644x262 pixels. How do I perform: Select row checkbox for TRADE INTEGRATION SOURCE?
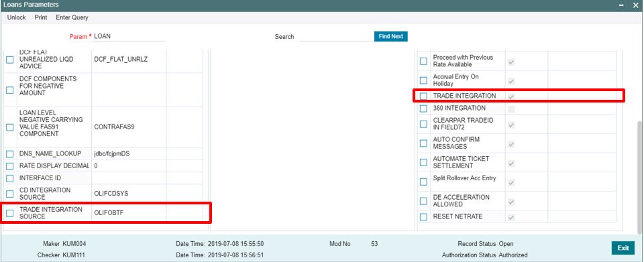pyautogui.click(x=10, y=213)
